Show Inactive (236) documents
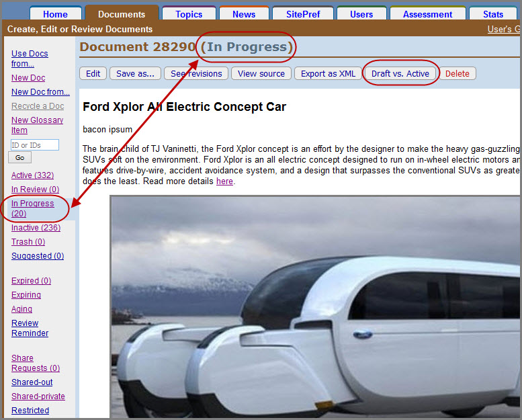This screenshot has height=420, width=522. (x=36, y=228)
